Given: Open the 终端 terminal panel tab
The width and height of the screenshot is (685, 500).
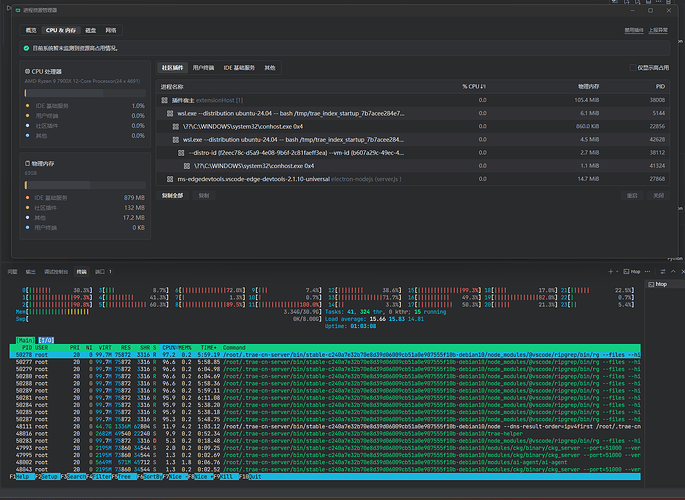Looking at the screenshot, I should pos(81,272).
